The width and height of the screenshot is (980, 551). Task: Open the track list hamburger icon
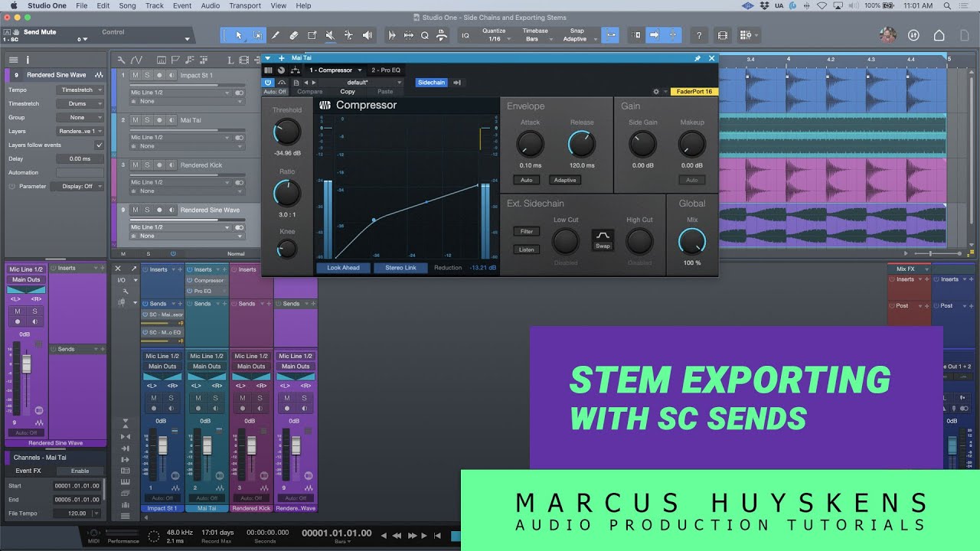(x=13, y=60)
